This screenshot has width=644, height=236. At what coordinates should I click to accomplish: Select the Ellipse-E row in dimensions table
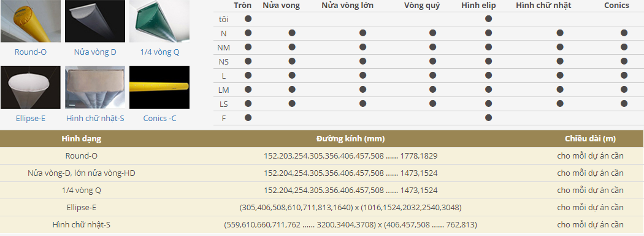pyautogui.click(x=322, y=208)
